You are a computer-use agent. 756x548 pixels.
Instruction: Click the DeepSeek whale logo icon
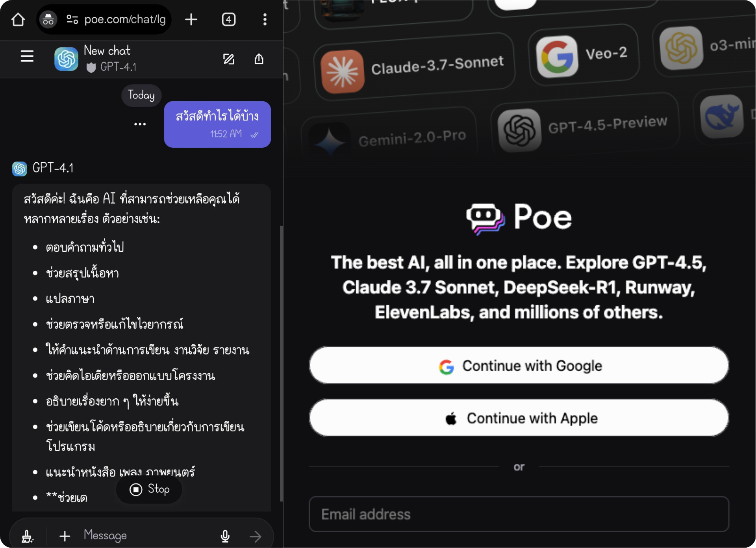click(721, 117)
